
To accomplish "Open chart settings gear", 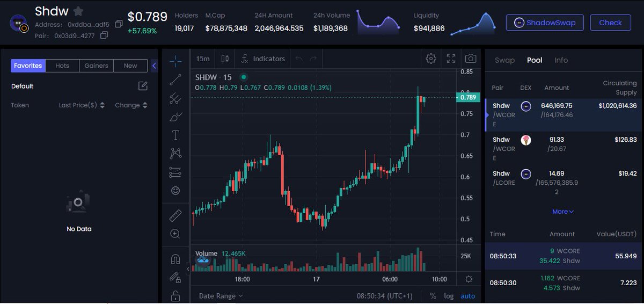I will tap(431, 59).
